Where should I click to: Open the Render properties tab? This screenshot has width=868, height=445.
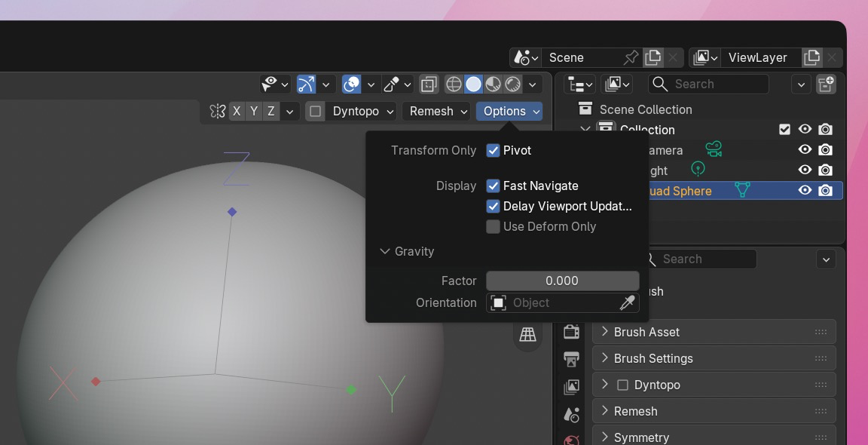tap(572, 332)
